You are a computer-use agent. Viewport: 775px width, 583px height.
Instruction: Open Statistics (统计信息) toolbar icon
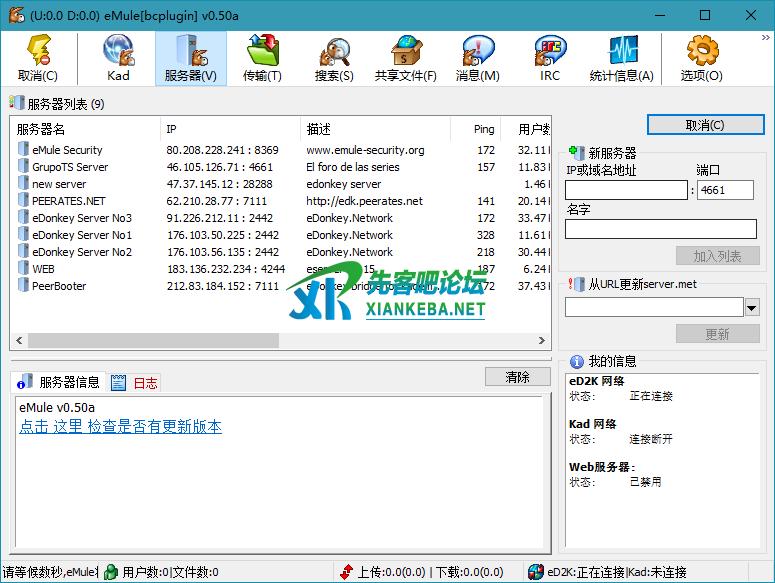(x=621, y=58)
